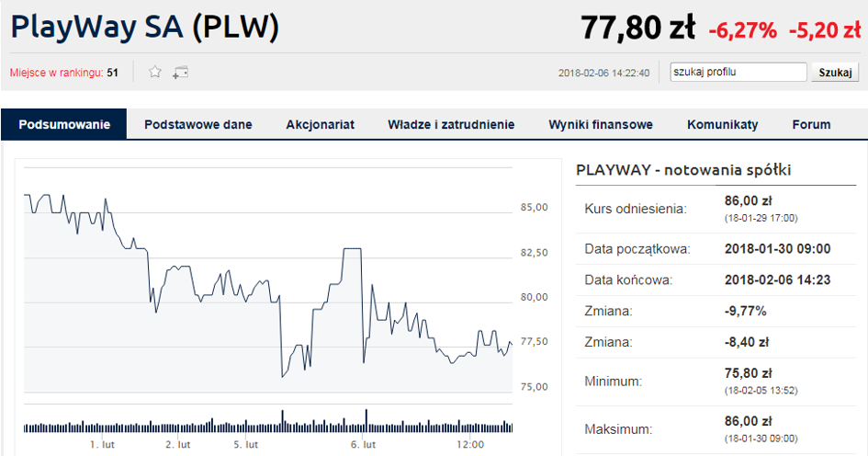
Task: Click the 12:00 time marker on chart
Action: pos(470,444)
